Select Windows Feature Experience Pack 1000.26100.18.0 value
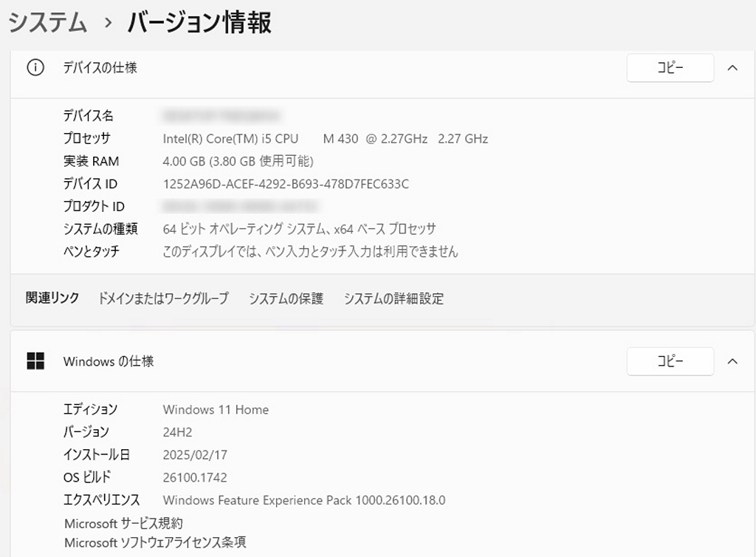This screenshot has width=756, height=557. coord(304,500)
